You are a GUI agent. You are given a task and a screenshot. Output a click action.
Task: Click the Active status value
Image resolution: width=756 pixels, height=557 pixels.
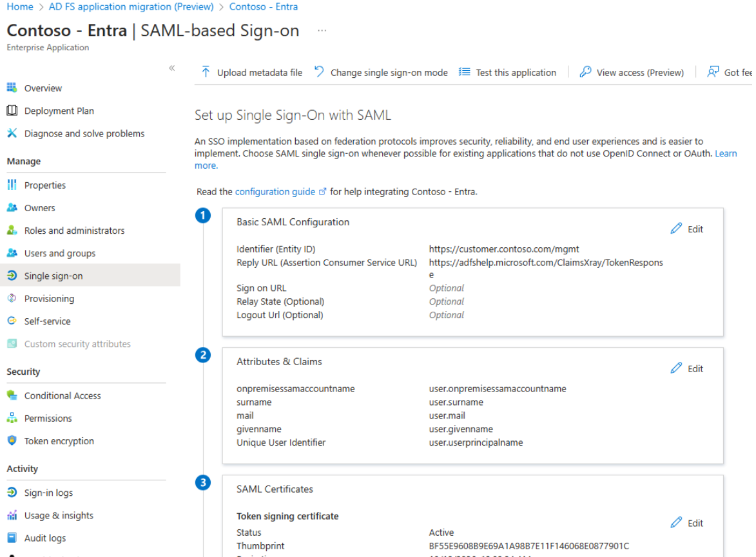pyautogui.click(x=441, y=533)
